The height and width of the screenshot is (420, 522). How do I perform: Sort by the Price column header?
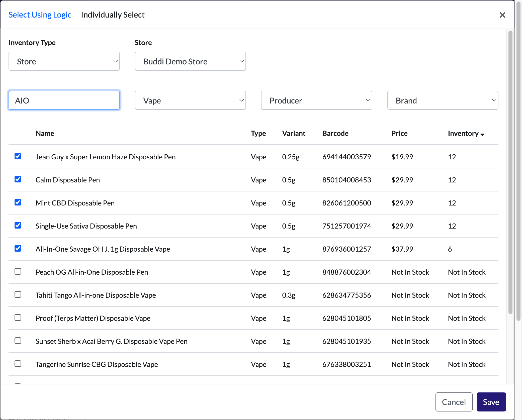[x=399, y=133]
